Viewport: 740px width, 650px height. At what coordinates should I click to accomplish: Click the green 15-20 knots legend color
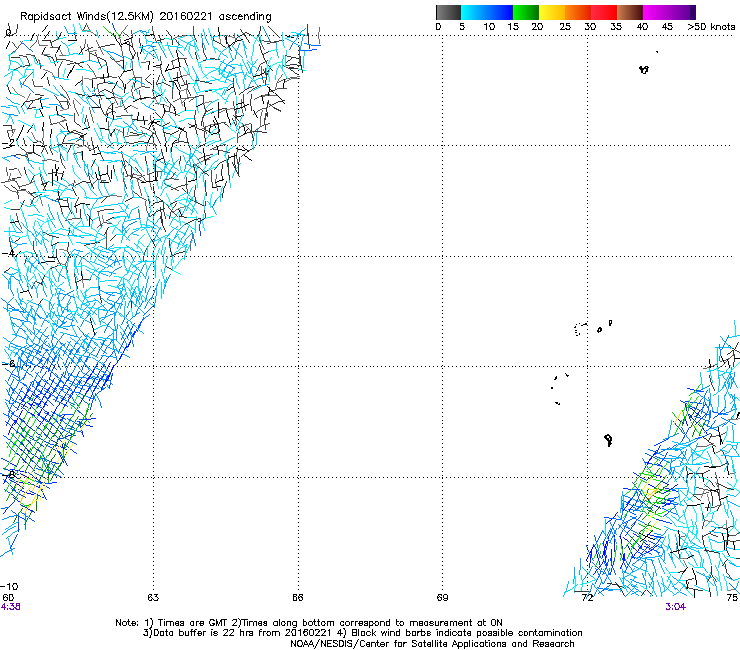point(526,12)
